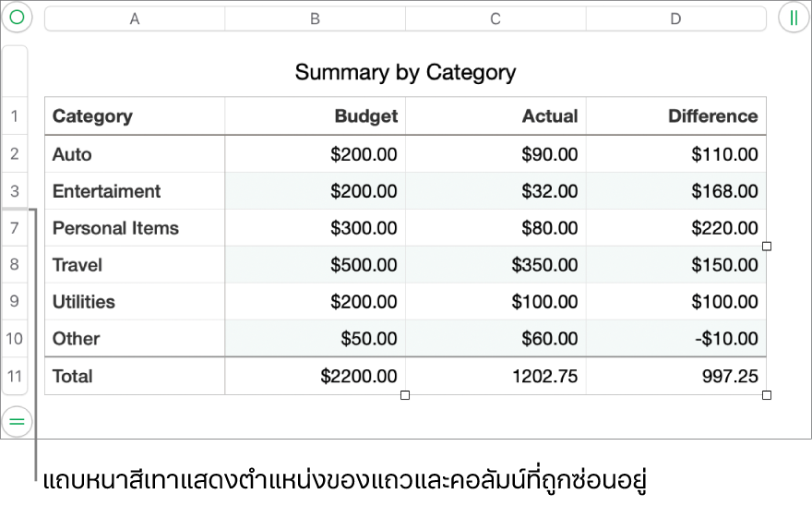Click the right-edge table resize handle
812x506 pixels.
click(767, 247)
